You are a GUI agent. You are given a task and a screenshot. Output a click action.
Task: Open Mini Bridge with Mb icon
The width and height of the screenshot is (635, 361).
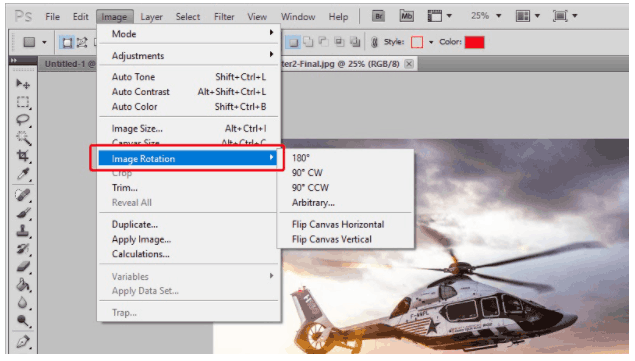406,16
